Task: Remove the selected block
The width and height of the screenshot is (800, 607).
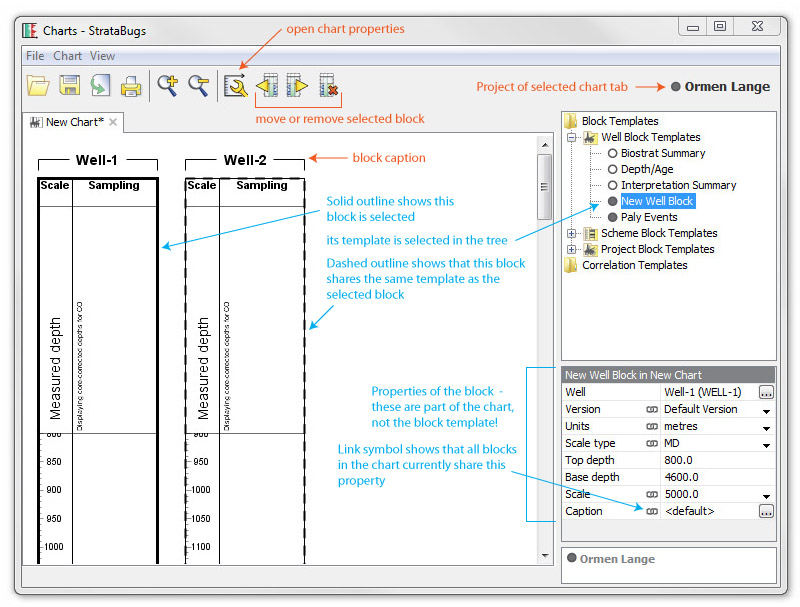Action: pyautogui.click(x=328, y=85)
